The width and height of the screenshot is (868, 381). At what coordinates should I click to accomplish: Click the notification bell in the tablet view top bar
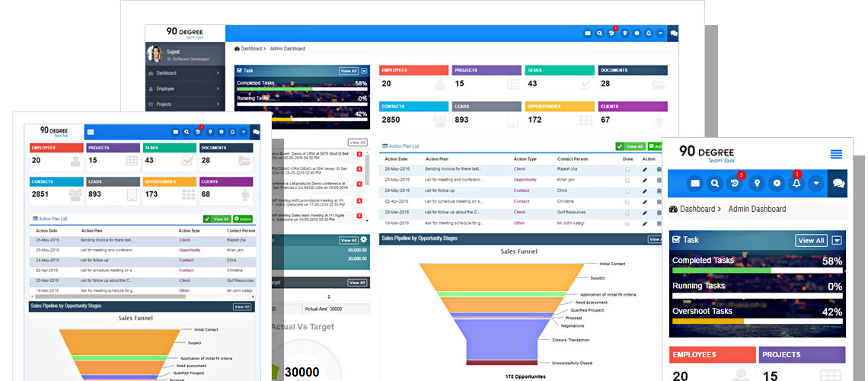tap(232, 132)
